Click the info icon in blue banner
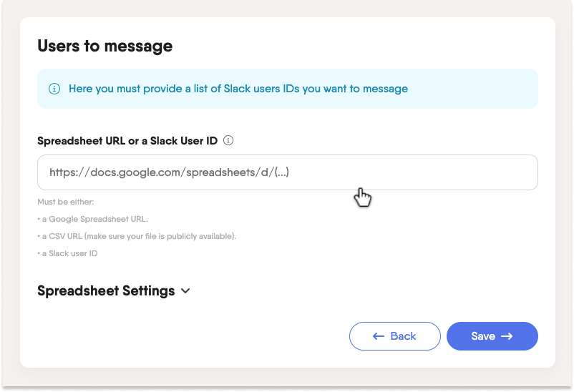Screen dimensions: 574x392 click(54, 89)
